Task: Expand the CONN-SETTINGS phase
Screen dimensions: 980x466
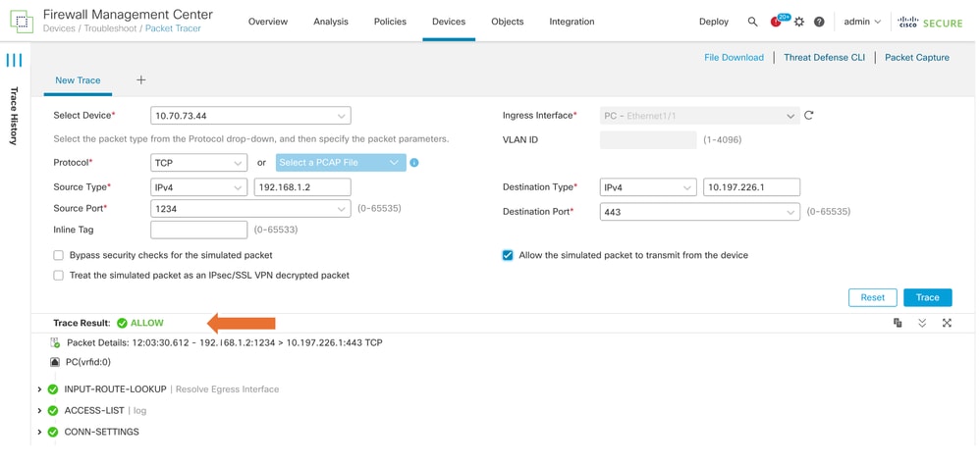Action: click(39, 432)
